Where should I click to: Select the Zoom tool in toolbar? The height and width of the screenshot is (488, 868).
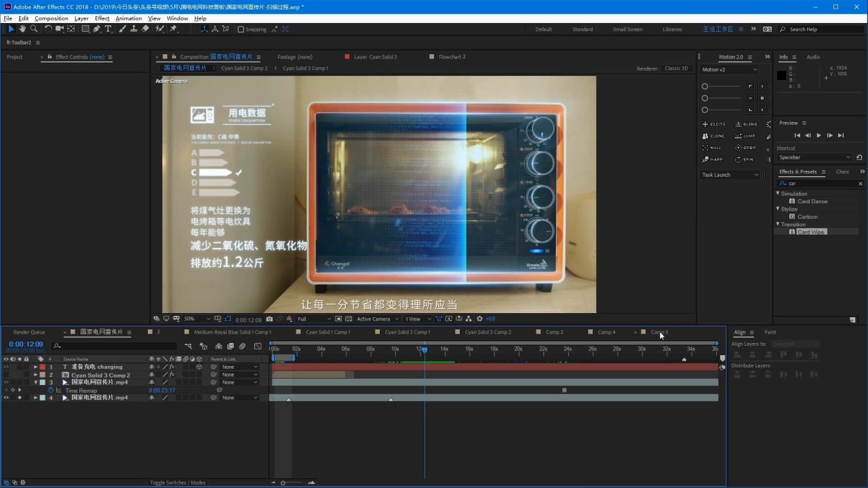(33, 29)
